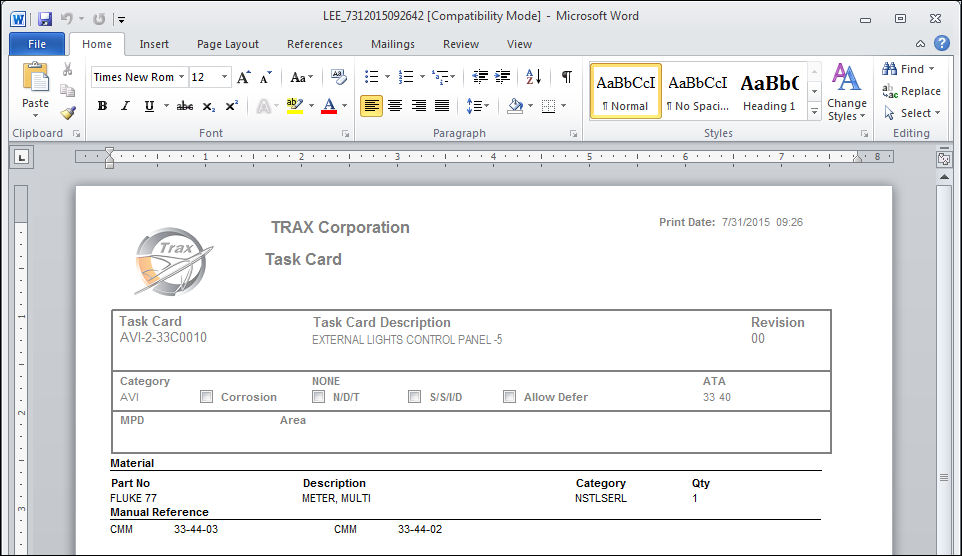This screenshot has width=962, height=556.
Task: Click the Paste clipboard icon
Action: pos(36,78)
